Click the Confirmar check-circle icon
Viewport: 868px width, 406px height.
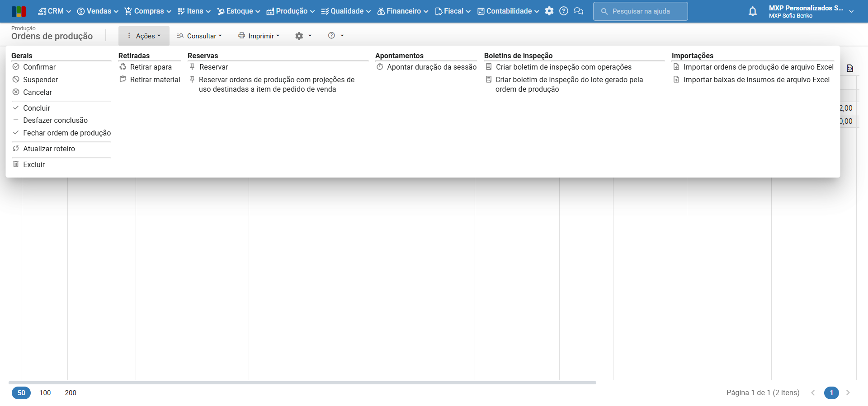16,67
